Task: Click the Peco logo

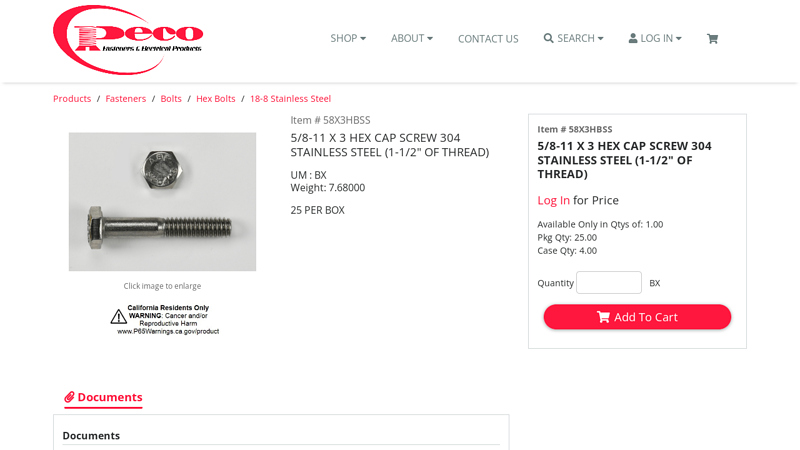Action: pos(128,40)
